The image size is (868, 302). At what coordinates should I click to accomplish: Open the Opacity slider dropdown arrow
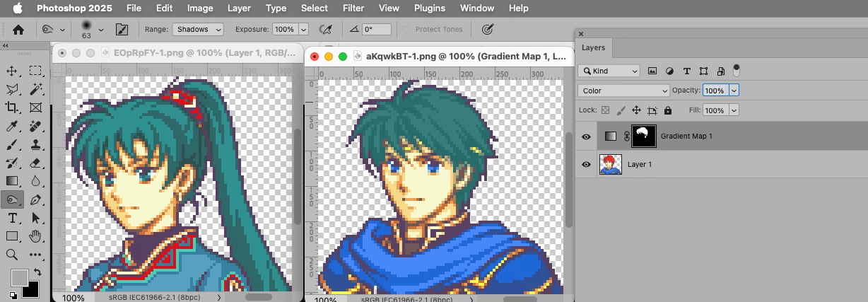(x=734, y=91)
